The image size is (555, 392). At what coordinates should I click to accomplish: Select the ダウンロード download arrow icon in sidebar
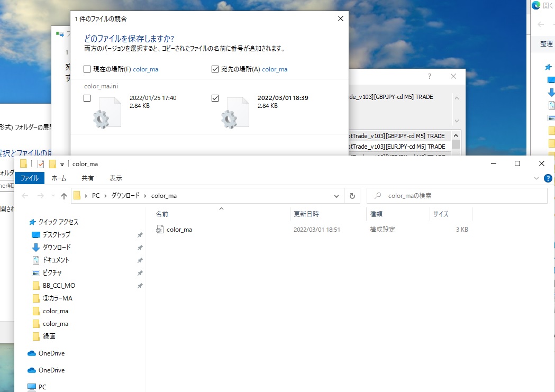point(36,248)
